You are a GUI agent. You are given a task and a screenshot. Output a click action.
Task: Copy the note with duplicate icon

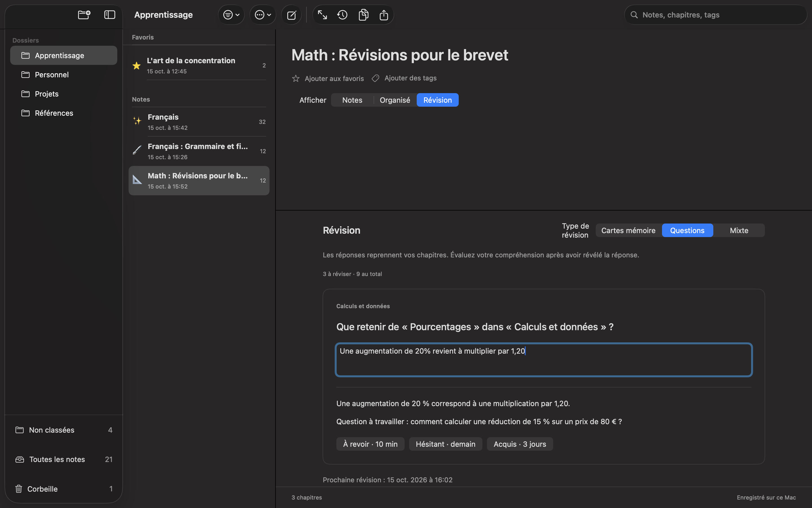coord(363,15)
